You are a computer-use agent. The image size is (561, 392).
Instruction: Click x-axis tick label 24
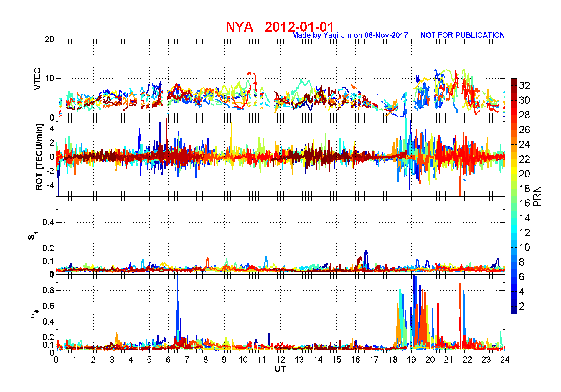[505, 360]
